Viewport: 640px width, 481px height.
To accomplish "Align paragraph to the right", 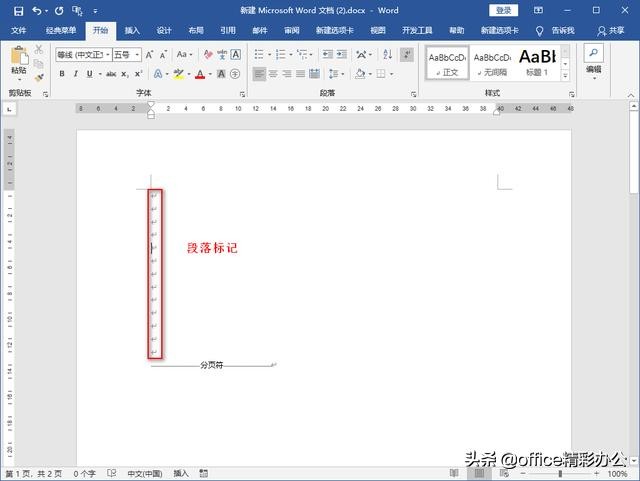I will point(287,74).
